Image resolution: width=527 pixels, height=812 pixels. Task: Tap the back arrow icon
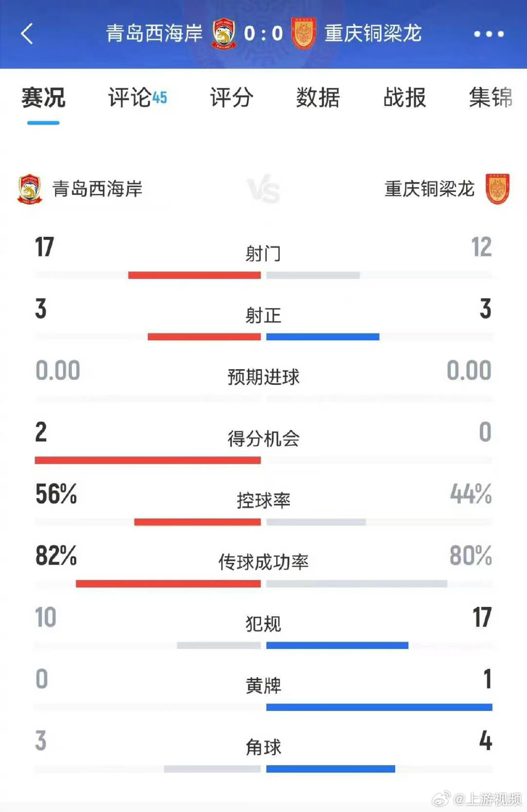(27, 34)
